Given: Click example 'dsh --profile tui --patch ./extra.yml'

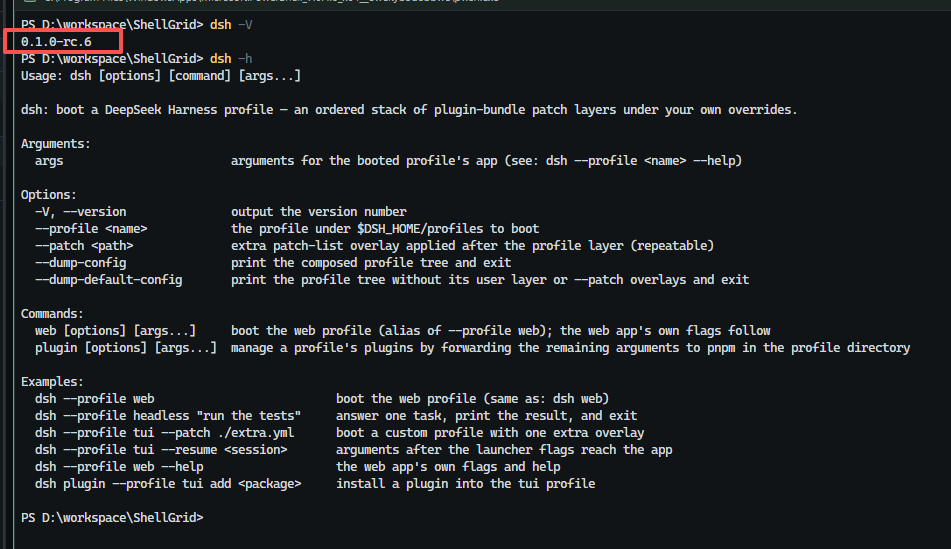Looking at the screenshot, I should pyautogui.click(x=164, y=433).
